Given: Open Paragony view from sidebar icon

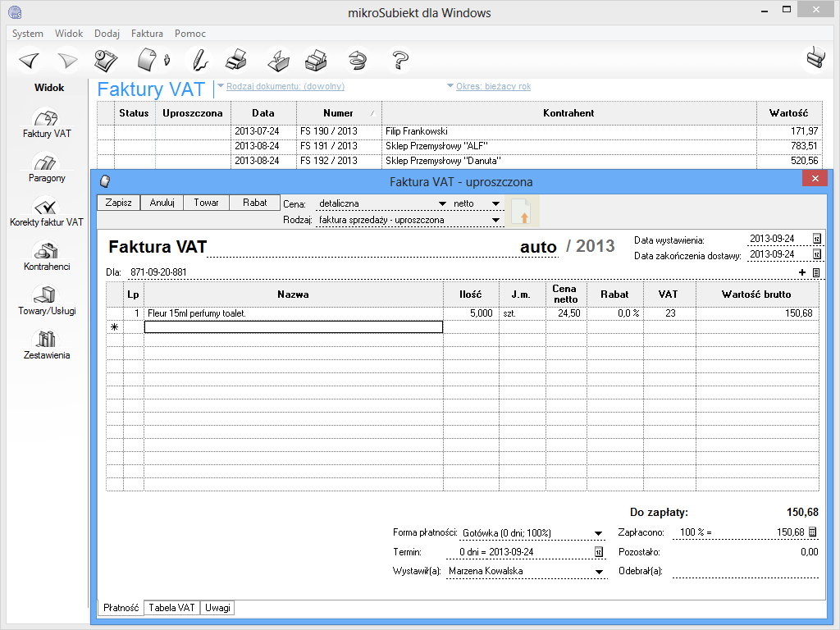Looking at the screenshot, I should click(x=44, y=164).
